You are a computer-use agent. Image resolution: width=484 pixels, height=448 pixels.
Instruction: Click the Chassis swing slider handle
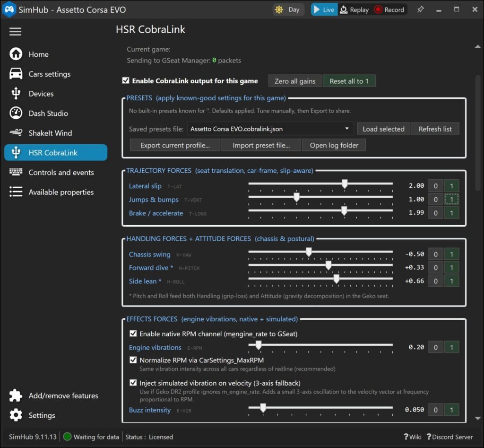click(x=309, y=252)
